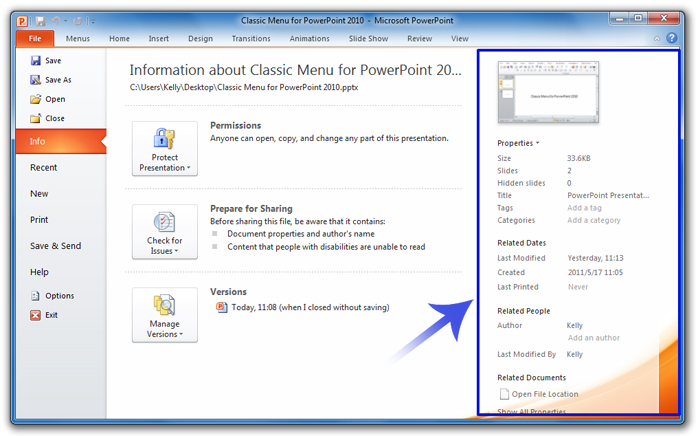Click the Open folder icon in the sidebar

36,99
